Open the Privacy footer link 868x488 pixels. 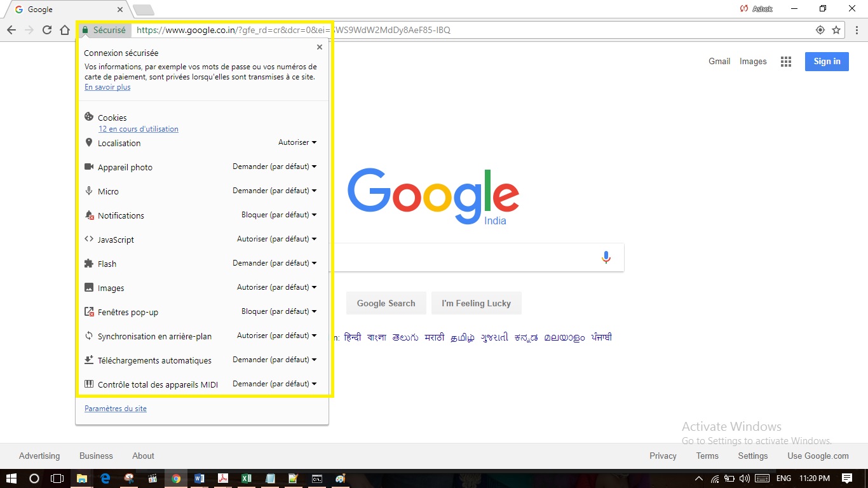click(x=663, y=456)
